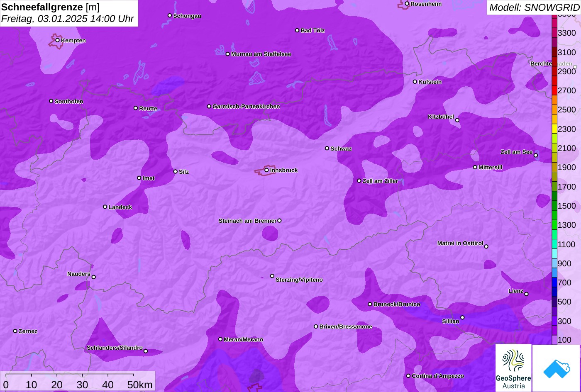Click the Cortina d'Ampezzo marker

[408, 376]
